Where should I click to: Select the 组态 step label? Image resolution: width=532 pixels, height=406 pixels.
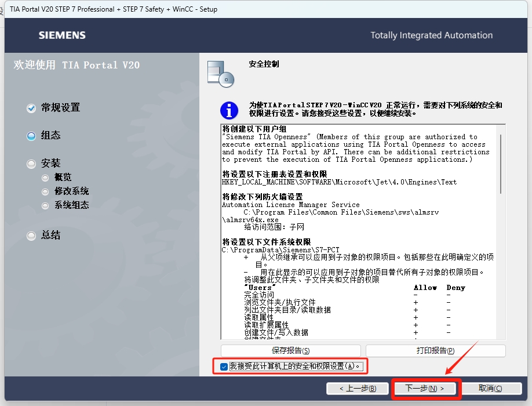coord(52,135)
